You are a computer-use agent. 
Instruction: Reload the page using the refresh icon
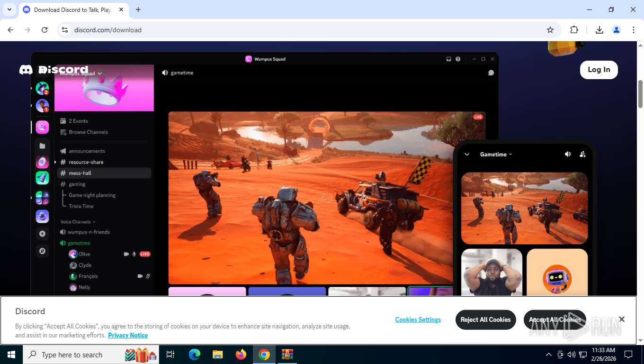pyautogui.click(x=45, y=30)
